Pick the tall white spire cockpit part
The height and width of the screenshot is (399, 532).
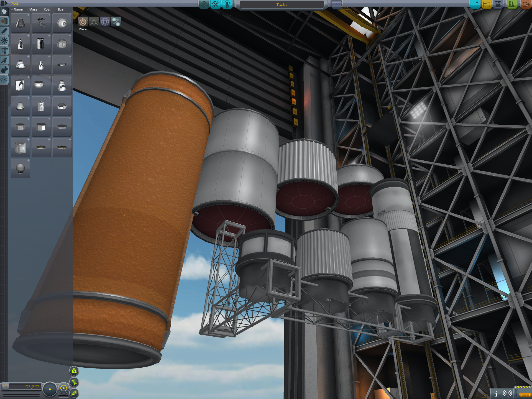(x=41, y=65)
